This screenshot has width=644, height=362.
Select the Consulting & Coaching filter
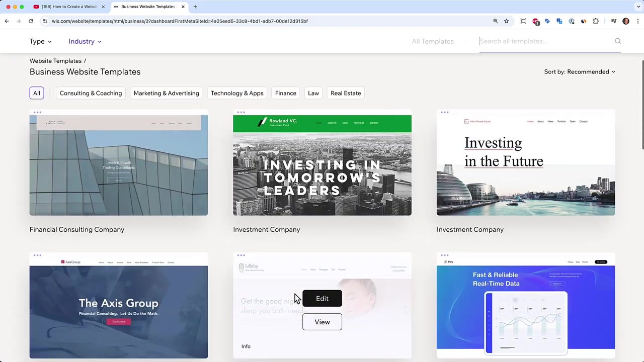coord(91,93)
